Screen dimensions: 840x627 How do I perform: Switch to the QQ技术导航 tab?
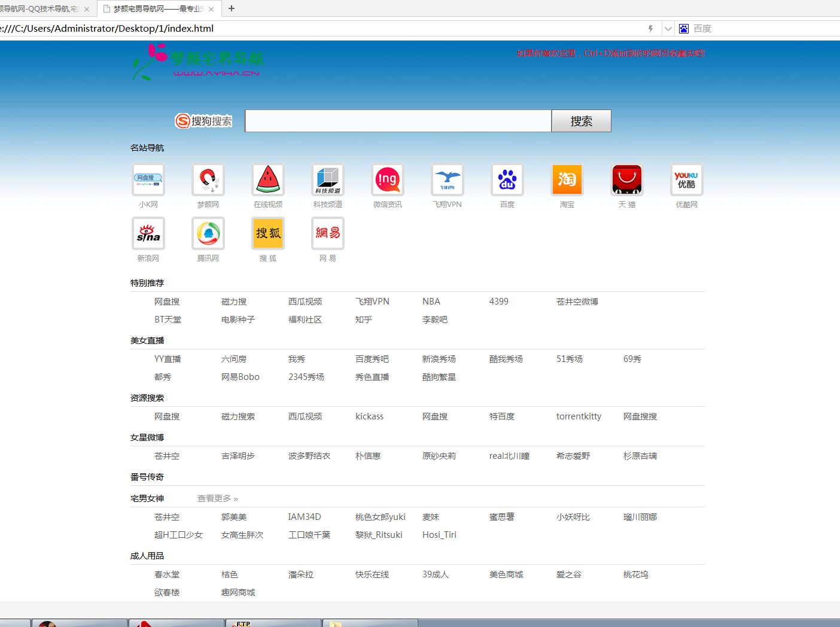coord(39,9)
